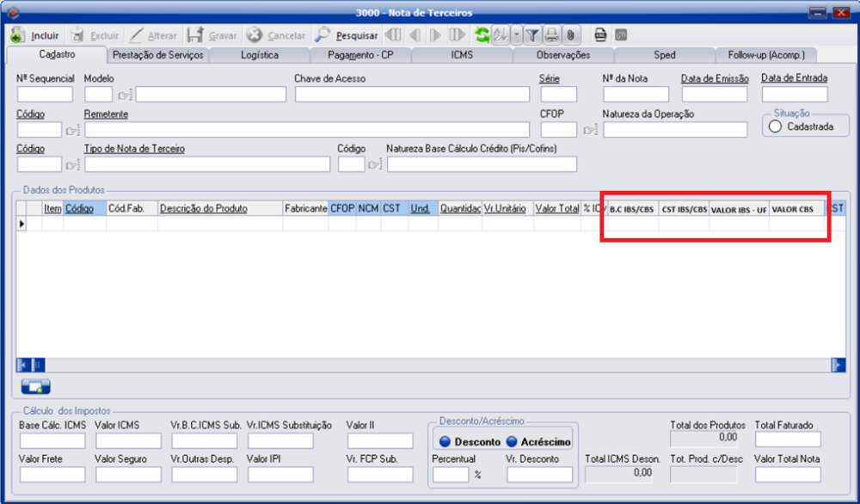Open the Modelo lookup selector
The image size is (860, 504).
[x=125, y=95]
